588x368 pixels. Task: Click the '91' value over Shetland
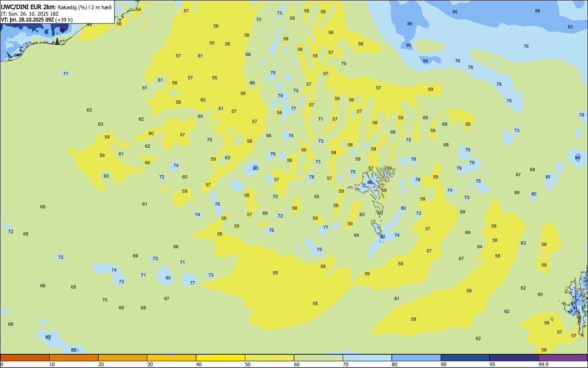[x=576, y=308]
